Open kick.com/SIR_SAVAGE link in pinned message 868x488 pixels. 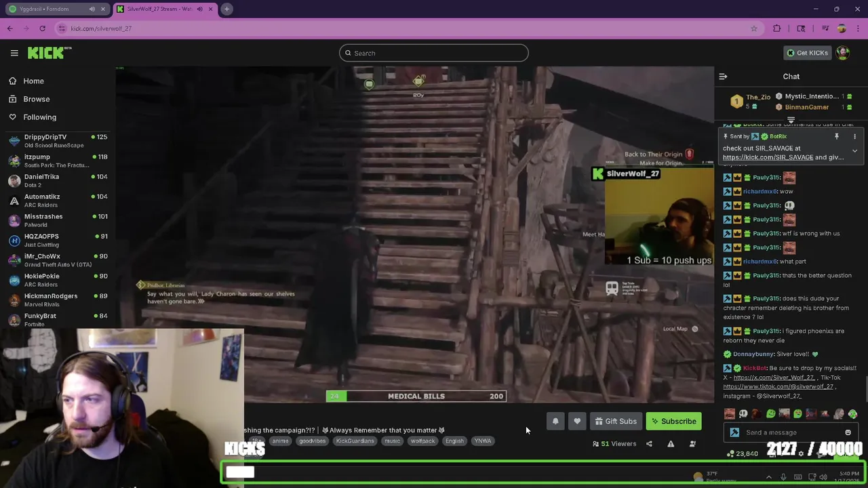(768, 157)
